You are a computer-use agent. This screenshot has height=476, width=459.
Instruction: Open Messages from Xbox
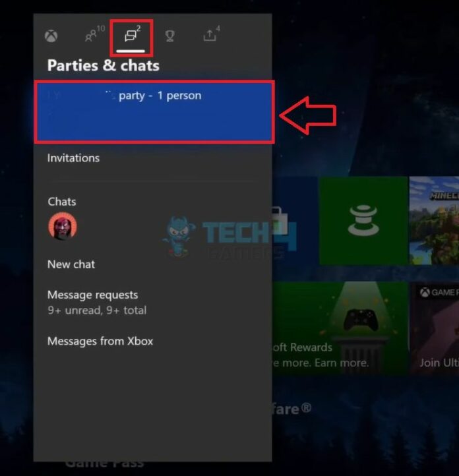tap(100, 342)
